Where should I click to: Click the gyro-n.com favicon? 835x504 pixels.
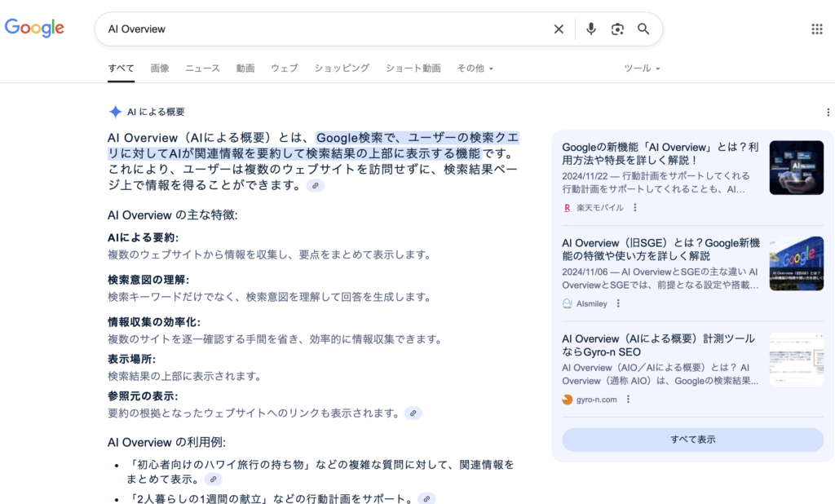(x=568, y=400)
